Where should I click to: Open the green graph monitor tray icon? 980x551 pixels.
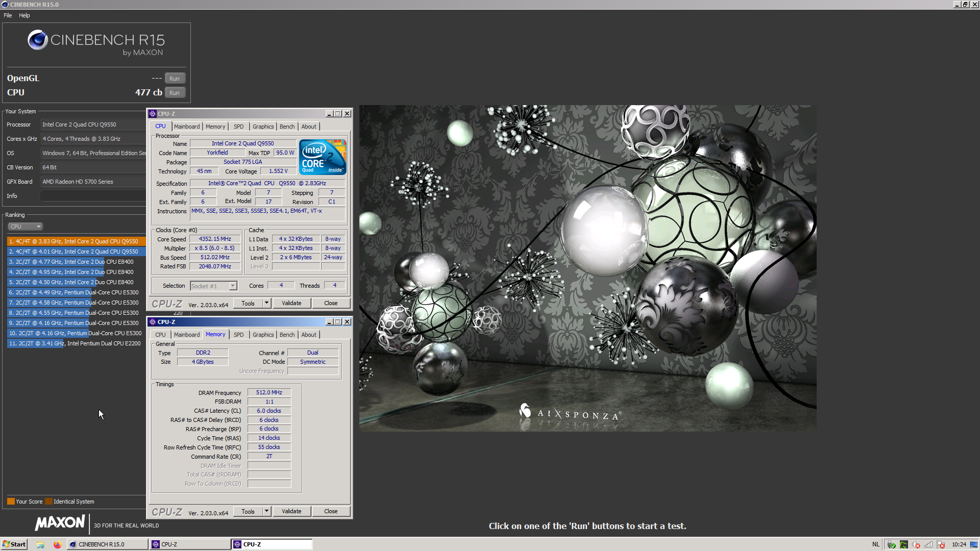(903, 544)
